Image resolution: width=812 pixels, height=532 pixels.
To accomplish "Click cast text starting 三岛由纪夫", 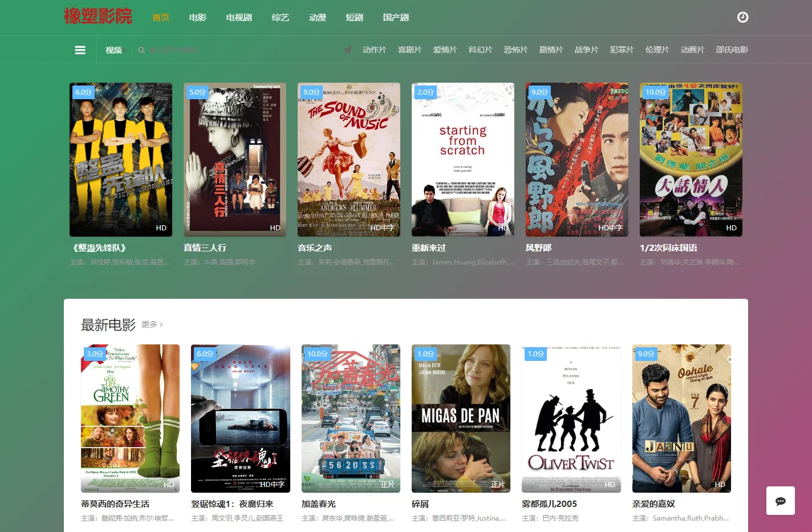I will (575, 262).
